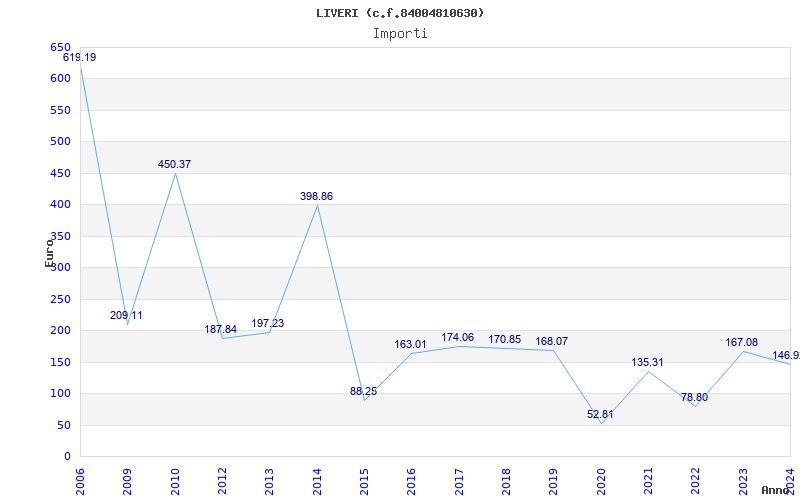Click the 209.11 data label
Image resolution: width=800 pixels, height=500 pixels.
126,315
